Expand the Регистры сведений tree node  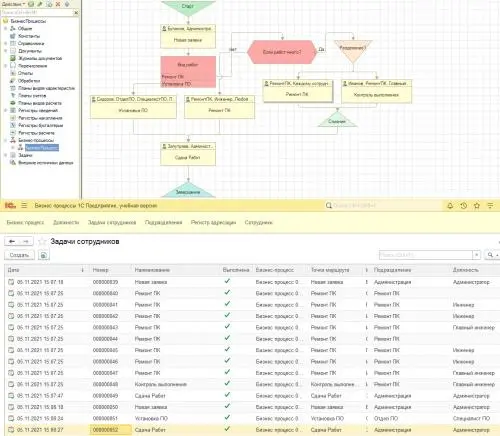[x=5, y=110]
